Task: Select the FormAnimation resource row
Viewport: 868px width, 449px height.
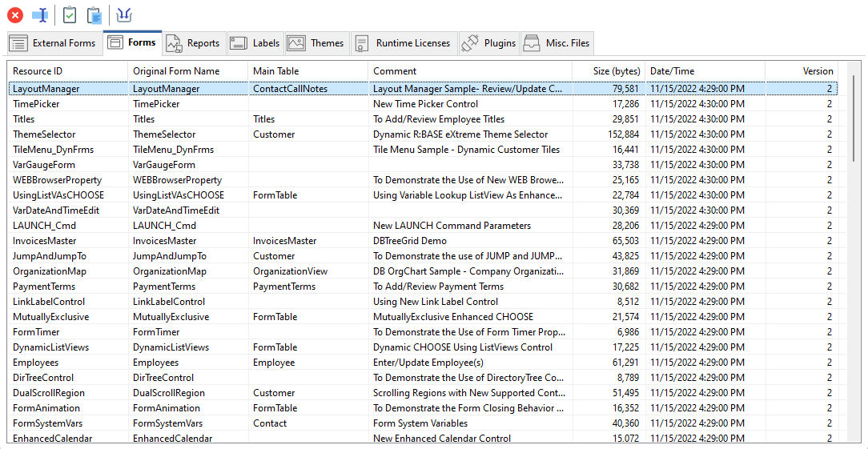Action: 423,408
